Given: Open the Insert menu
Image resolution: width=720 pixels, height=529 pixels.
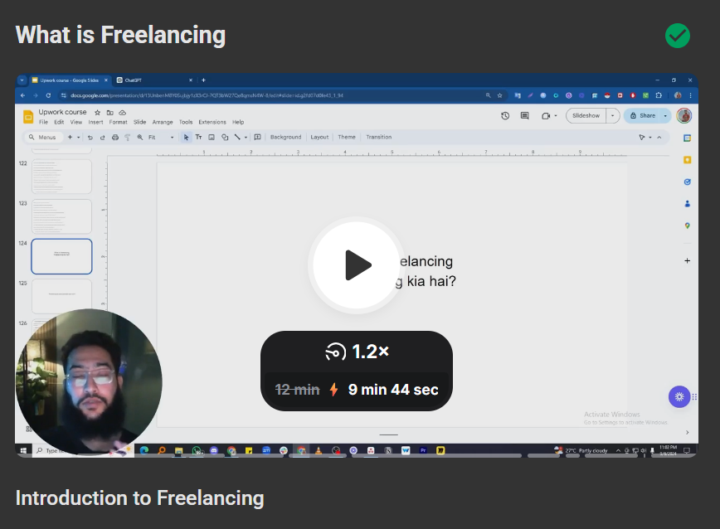Looking at the screenshot, I should coord(96,122).
